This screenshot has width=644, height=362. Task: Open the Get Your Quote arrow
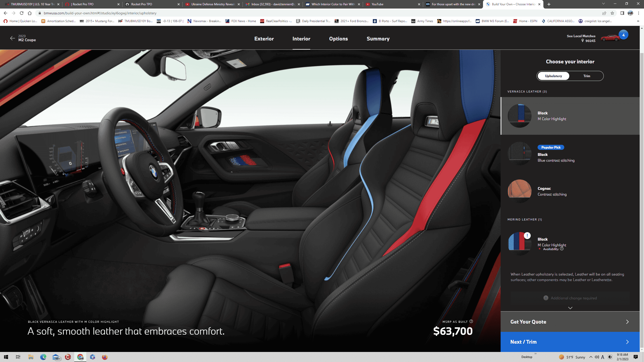[627, 322]
